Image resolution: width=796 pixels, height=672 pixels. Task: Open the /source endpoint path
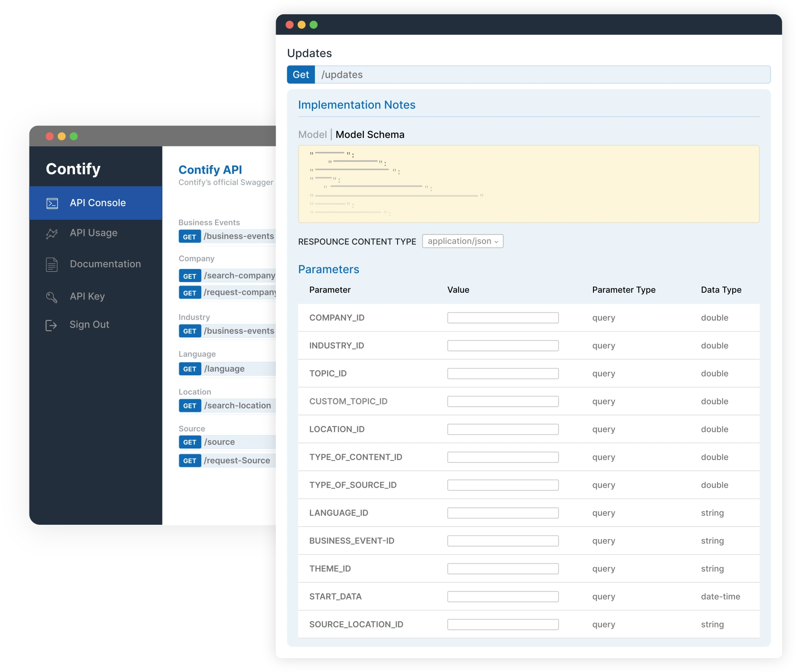(x=220, y=442)
